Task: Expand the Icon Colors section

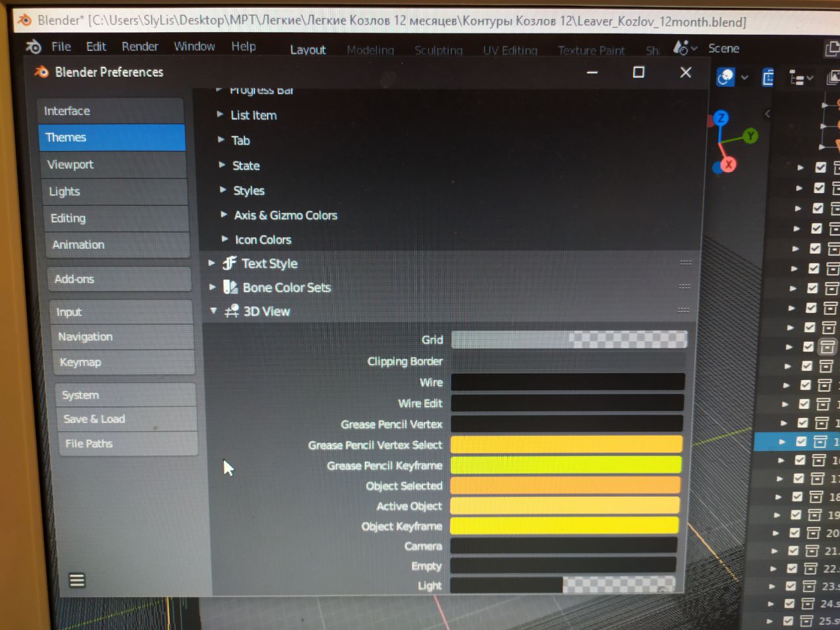Action: [x=224, y=239]
